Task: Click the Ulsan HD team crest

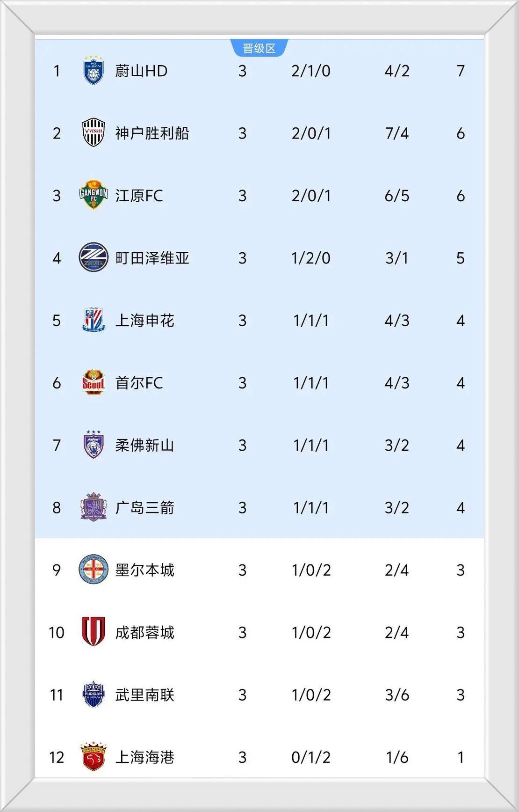Action: point(94,71)
